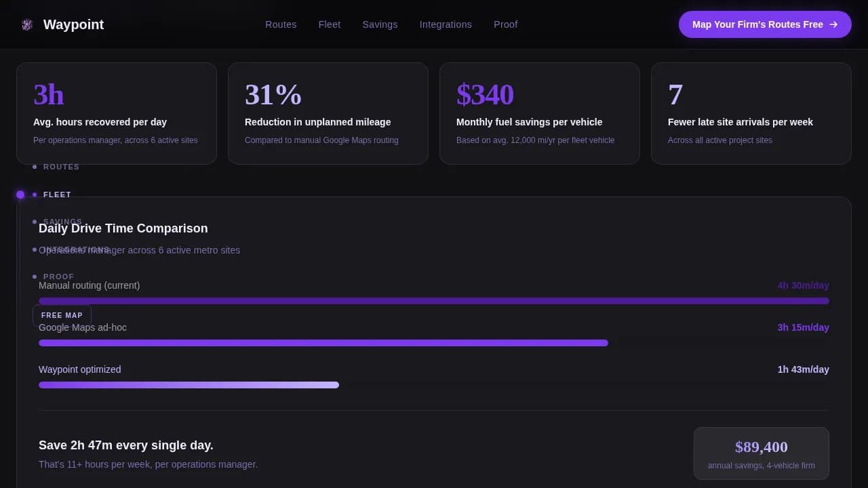Click the FREE MAP pill button
This screenshot has height=488, width=868.
click(62, 315)
